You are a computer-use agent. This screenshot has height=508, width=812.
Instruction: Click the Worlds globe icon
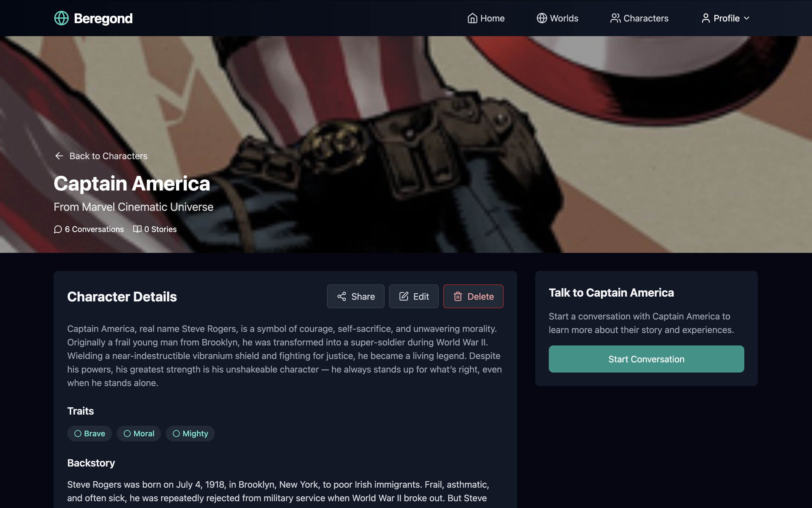[542, 18]
